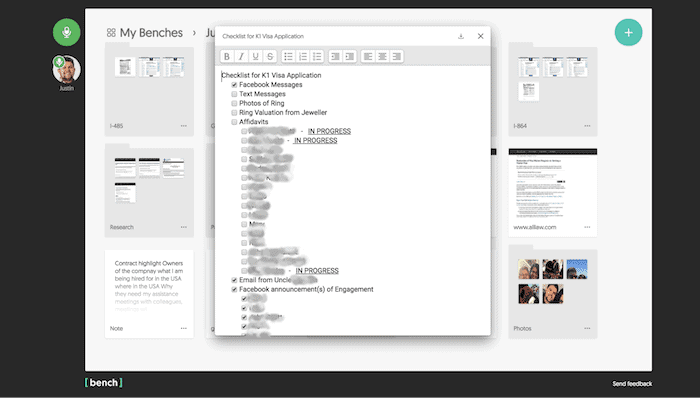Mute the green microphone button
The image size is (700, 398).
pyautogui.click(x=67, y=32)
